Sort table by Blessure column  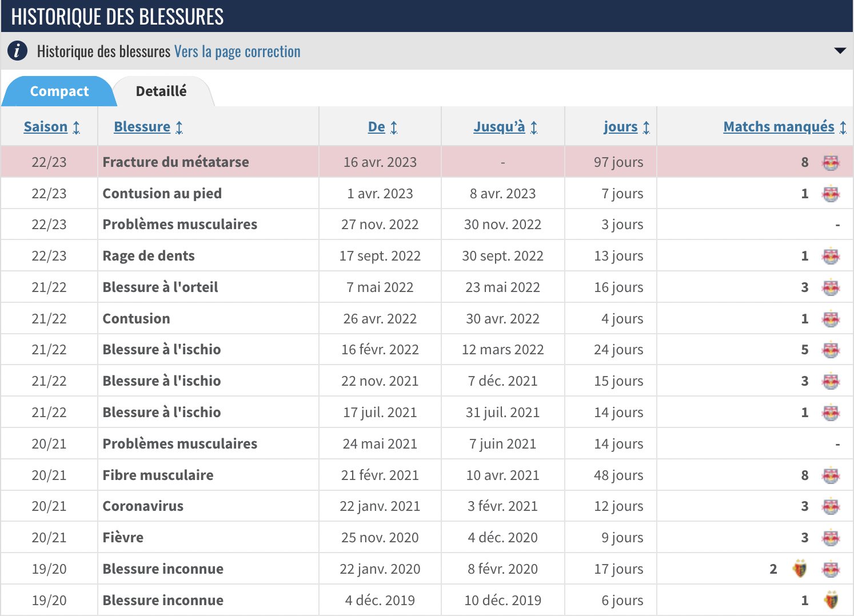(x=142, y=127)
